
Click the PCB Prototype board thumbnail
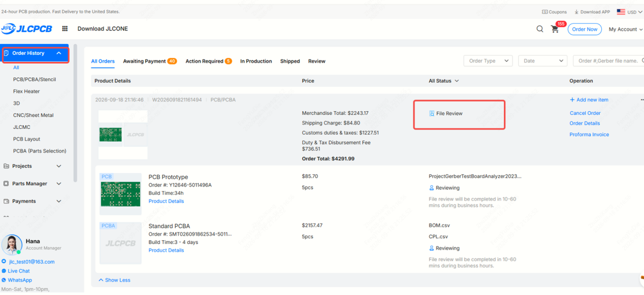pos(120,194)
